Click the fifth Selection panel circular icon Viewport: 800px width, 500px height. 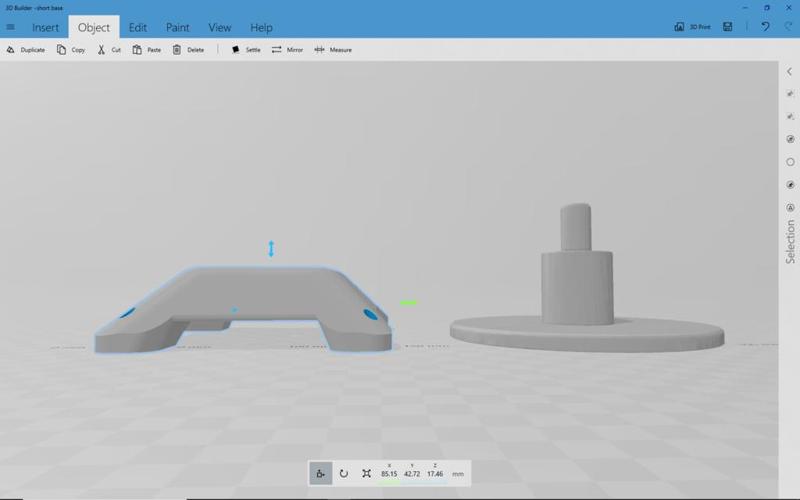click(x=790, y=185)
